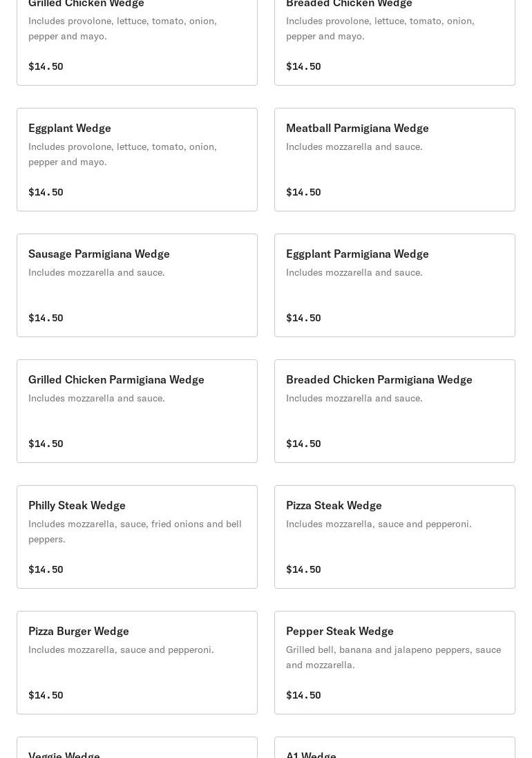
Task: Pick the Breaded Chicken Parmigiana Wedge title
Action: click(x=379, y=379)
